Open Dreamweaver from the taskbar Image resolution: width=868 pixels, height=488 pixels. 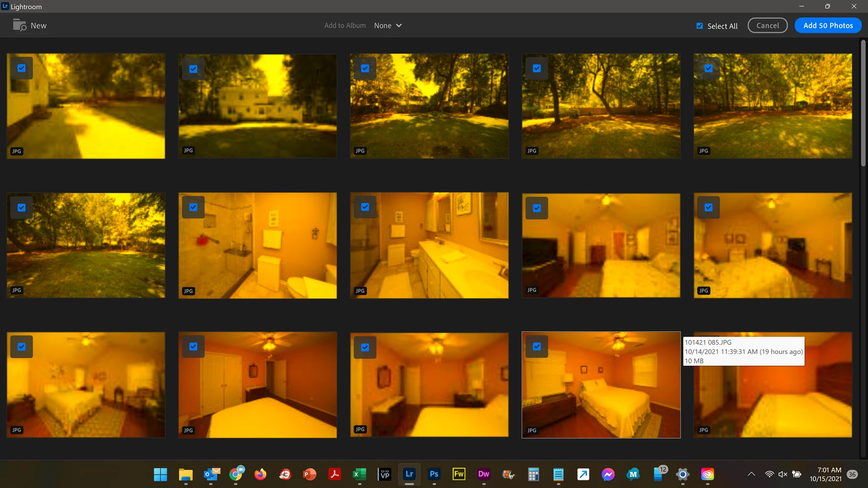(x=483, y=474)
